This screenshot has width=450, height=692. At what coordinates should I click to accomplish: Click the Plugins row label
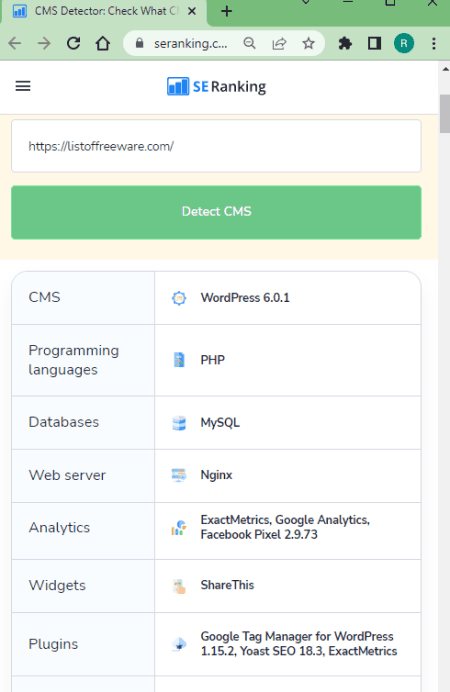pyautogui.click(x=53, y=644)
